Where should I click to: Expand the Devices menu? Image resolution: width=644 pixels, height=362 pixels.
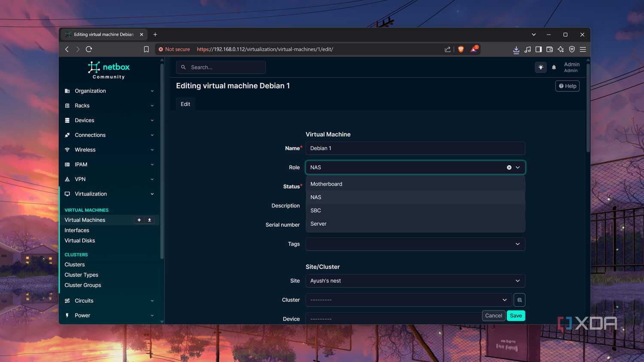tap(109, 121)
